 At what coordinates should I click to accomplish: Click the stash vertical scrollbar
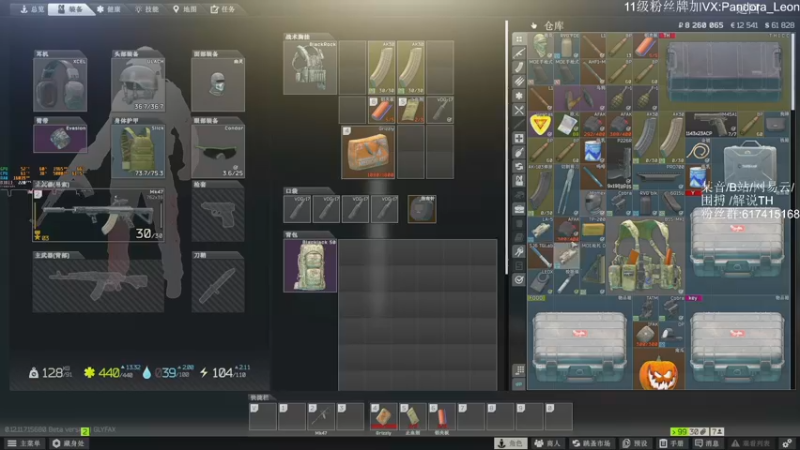pyautogui.click(x=793, y=71)
